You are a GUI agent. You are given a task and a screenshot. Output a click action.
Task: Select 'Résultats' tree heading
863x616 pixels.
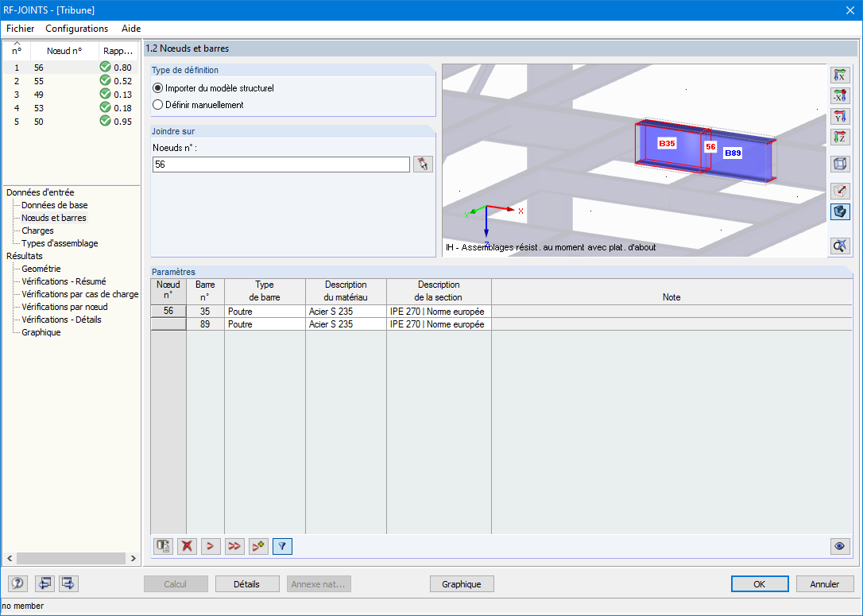click(24, 255)
